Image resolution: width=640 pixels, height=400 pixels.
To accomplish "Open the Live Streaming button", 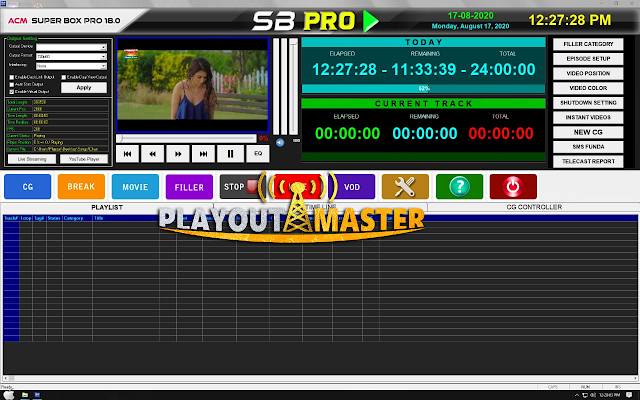I will (x=32, y=159).
